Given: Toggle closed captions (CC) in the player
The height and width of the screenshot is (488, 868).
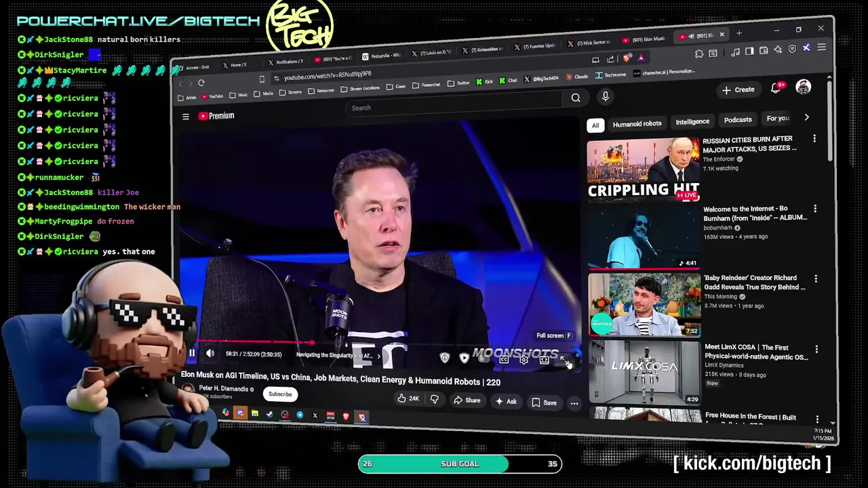Looking at the screenshot, I should pyautogui.click(x=504, y=360).
